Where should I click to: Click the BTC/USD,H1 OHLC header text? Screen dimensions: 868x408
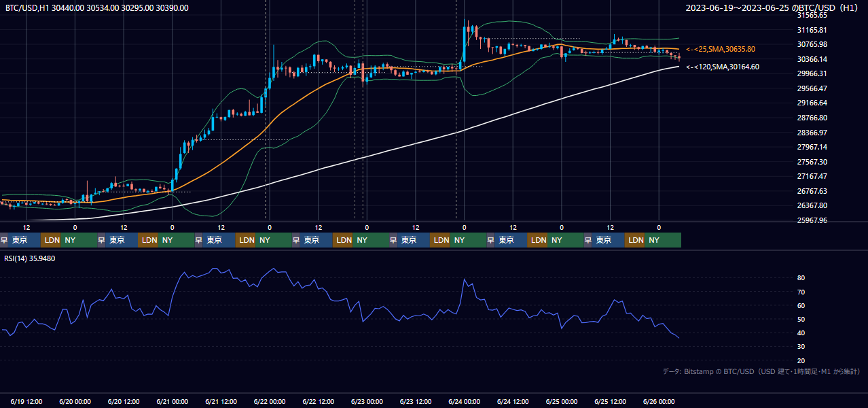click(97, 7)
